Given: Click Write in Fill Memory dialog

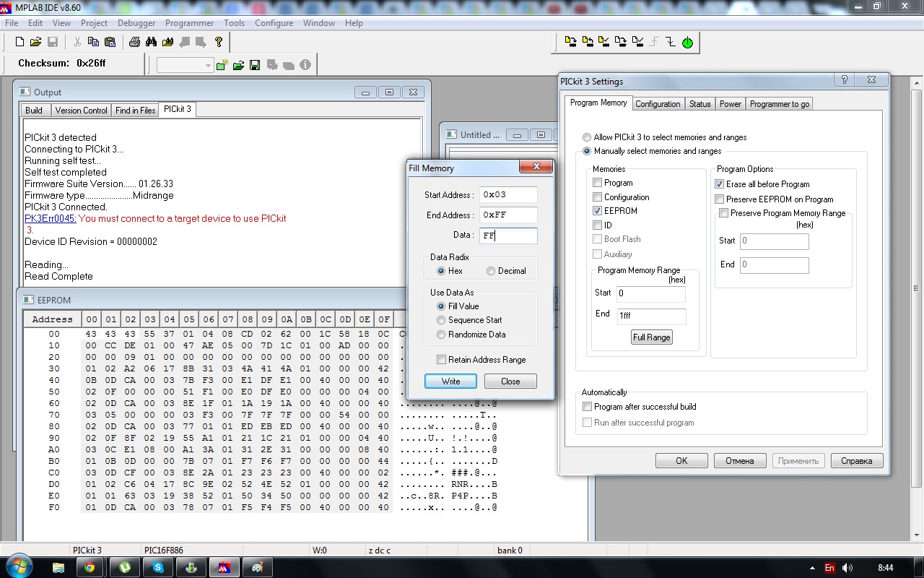Looking at the screenshot, I should (450, 381).
